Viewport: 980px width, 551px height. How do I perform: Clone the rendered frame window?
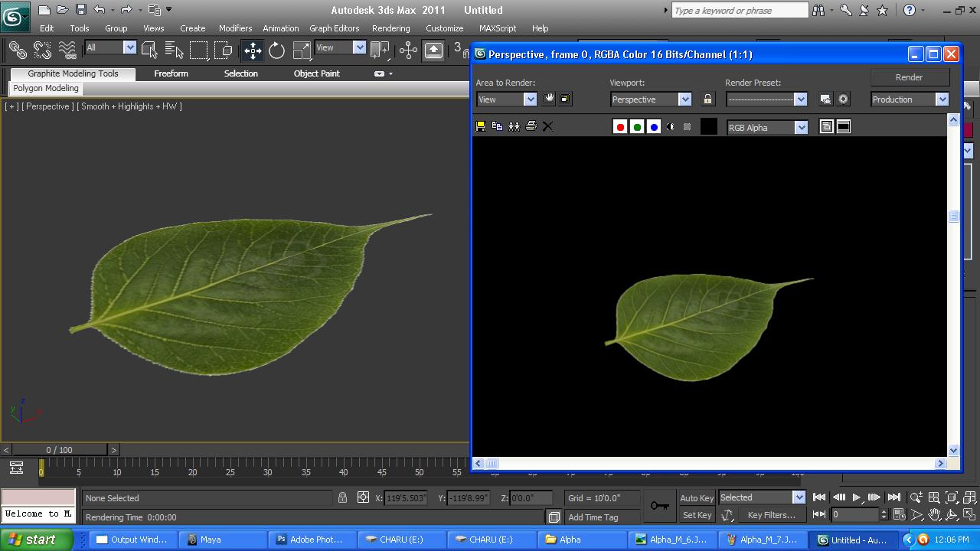coord(514,126)
